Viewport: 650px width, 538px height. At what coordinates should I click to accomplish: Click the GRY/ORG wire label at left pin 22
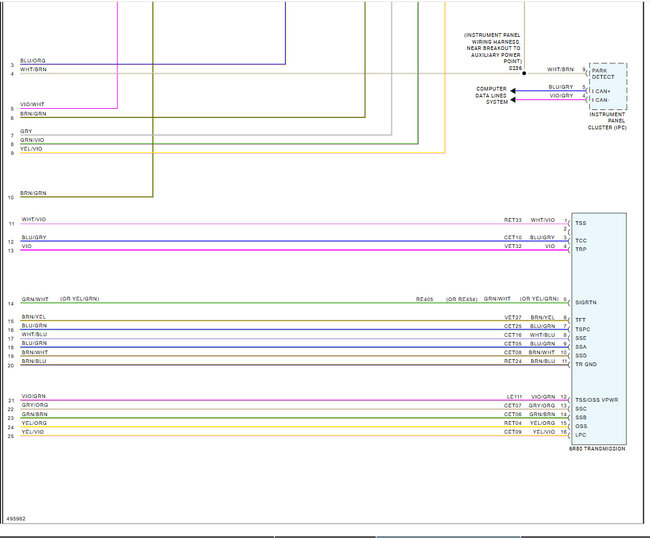point(35,405)
